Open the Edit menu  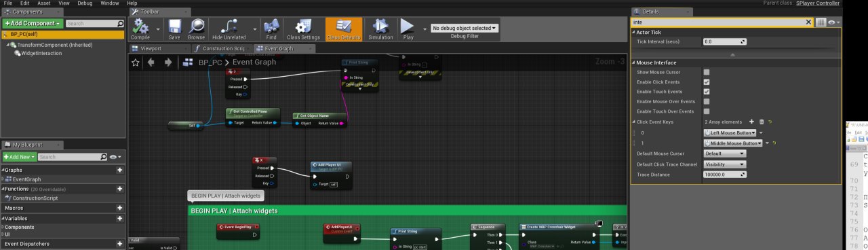click(24, 3)
